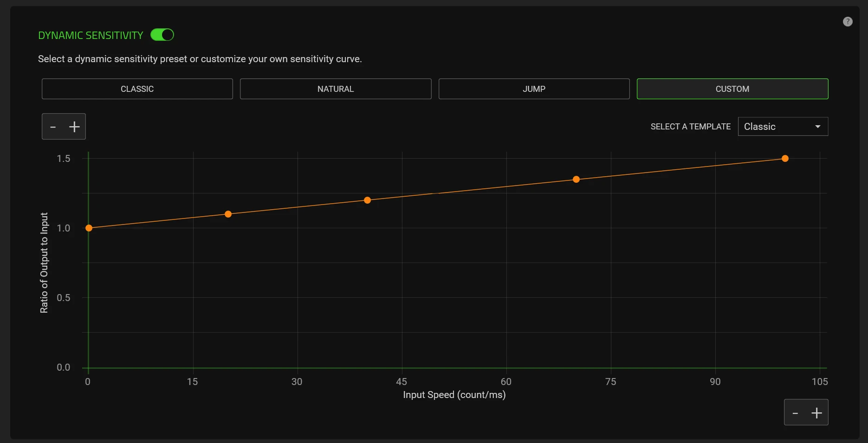Click the top-left minus zoom icon
Screen dimensions: 868x443
(53, 127)
